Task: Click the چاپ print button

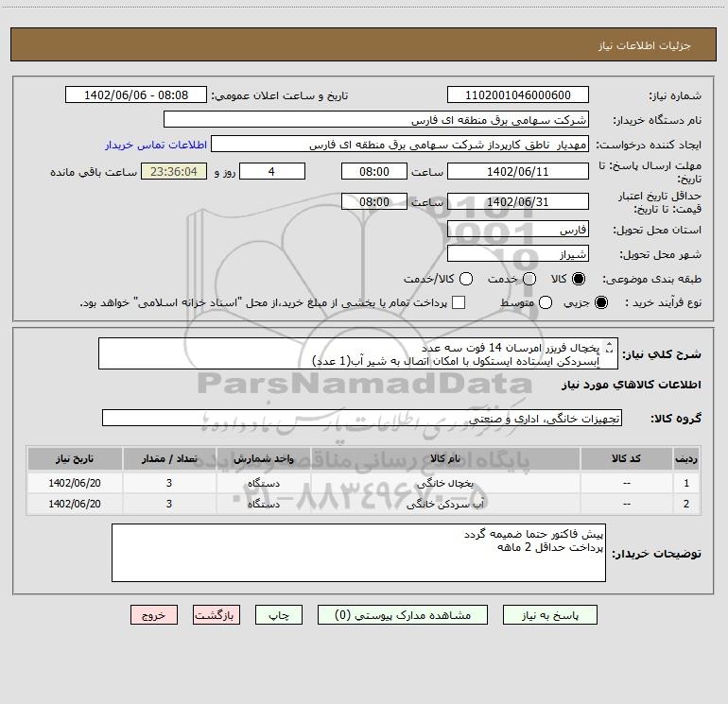Action: pyautogui.click(x=279, y=615)
